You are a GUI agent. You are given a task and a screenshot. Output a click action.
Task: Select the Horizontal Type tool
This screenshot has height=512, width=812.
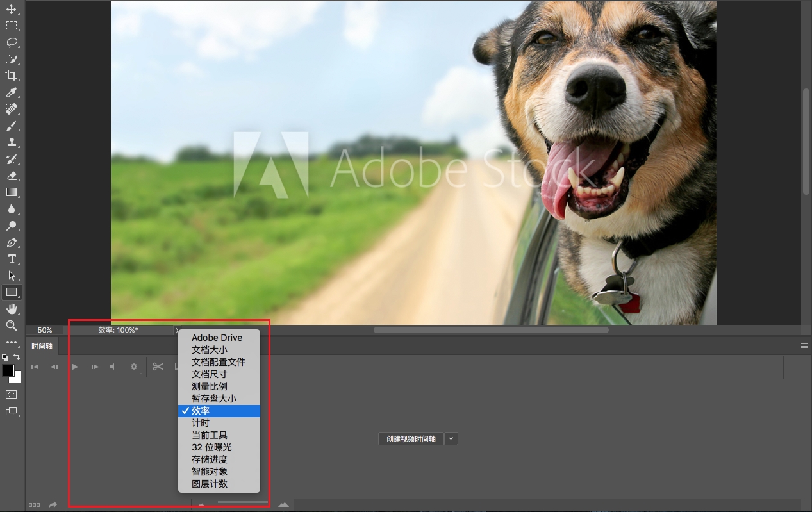(12, 260)
